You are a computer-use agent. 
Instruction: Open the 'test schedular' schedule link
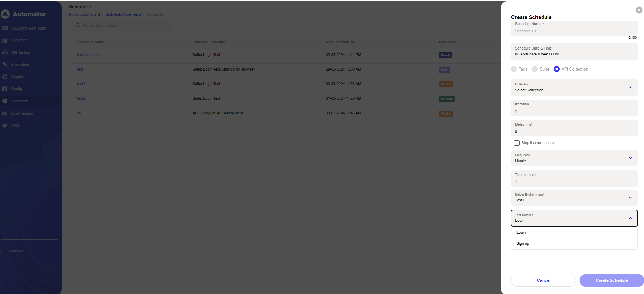tap(89, 55)
